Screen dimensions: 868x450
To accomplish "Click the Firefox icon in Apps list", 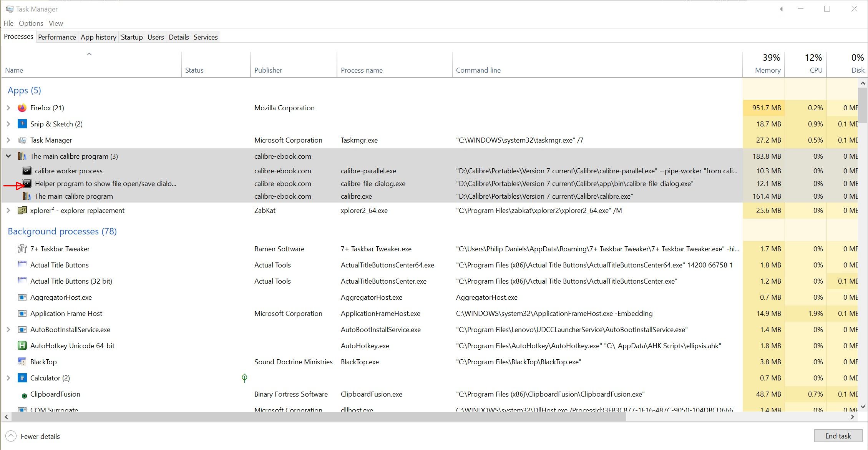I will (x=22, y=108).
